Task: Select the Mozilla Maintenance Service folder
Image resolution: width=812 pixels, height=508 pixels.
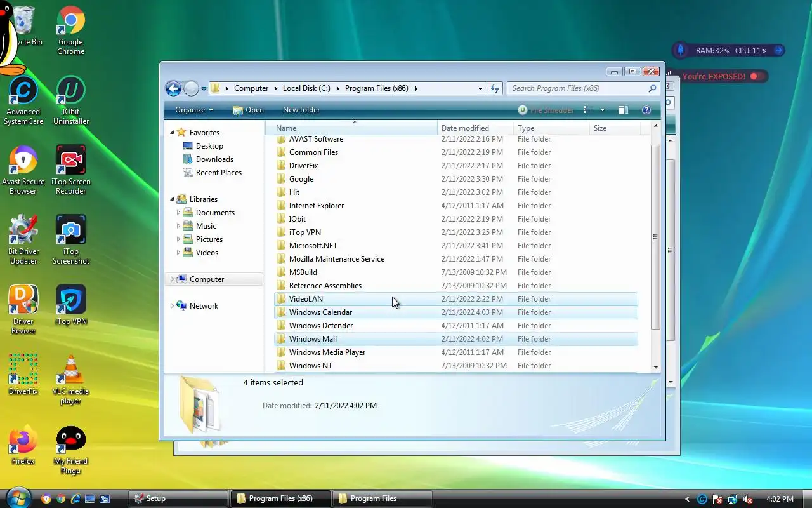Action: [x=456, y=259]
